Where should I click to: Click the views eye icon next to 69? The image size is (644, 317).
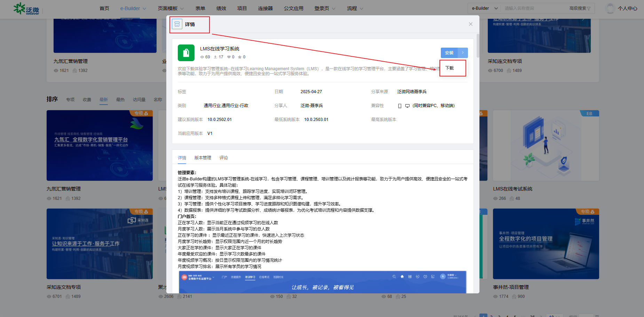[x=202, y=57]
